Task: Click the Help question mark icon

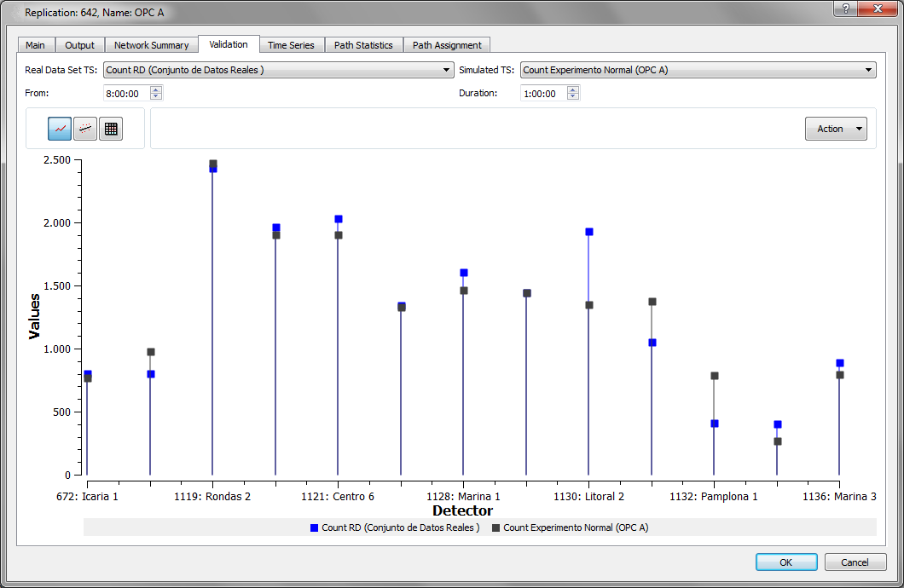Action: [x=843, y=9]
